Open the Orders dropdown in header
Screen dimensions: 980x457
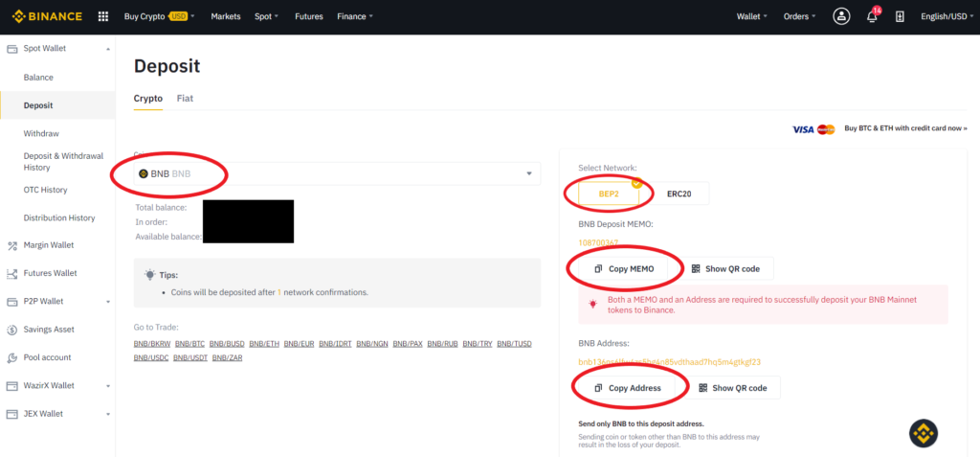coord(799,17)
